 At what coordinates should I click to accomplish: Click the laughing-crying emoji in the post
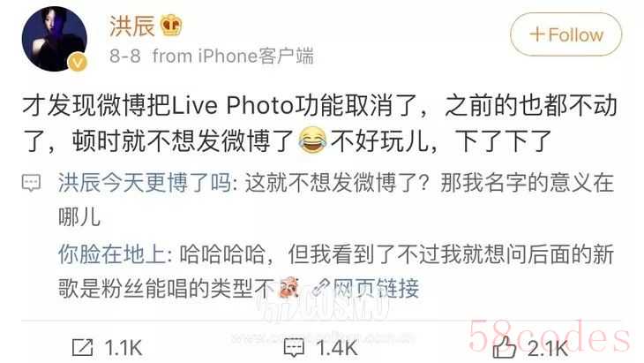pos(312,140)
